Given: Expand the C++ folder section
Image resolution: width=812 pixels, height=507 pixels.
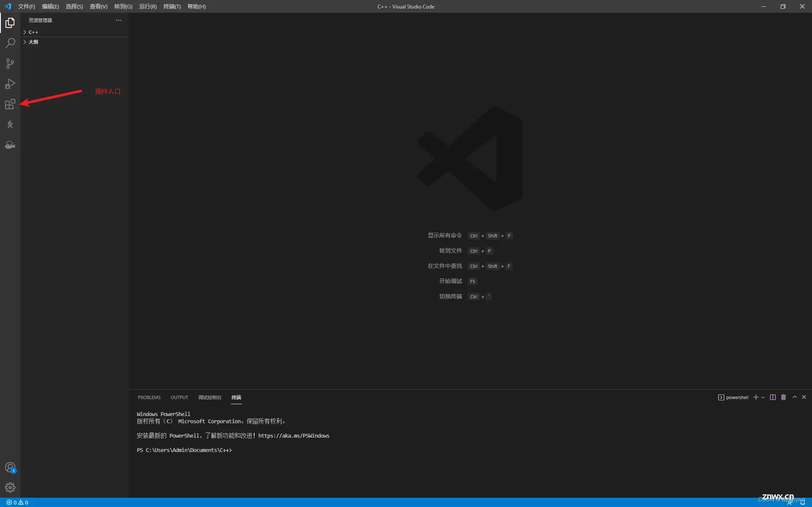Looking at the screenshot, I should [x=74, y=32].
